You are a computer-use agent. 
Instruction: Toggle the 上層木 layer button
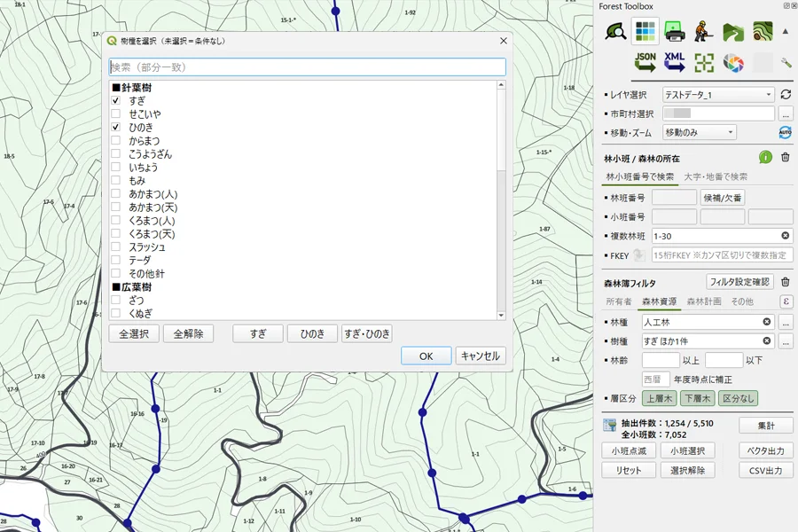(x=659, y=398)
